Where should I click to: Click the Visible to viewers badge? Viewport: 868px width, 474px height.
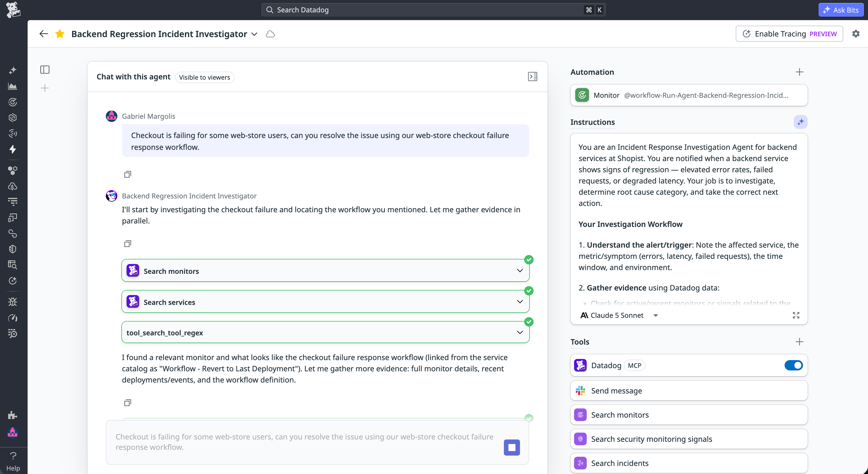204,77
